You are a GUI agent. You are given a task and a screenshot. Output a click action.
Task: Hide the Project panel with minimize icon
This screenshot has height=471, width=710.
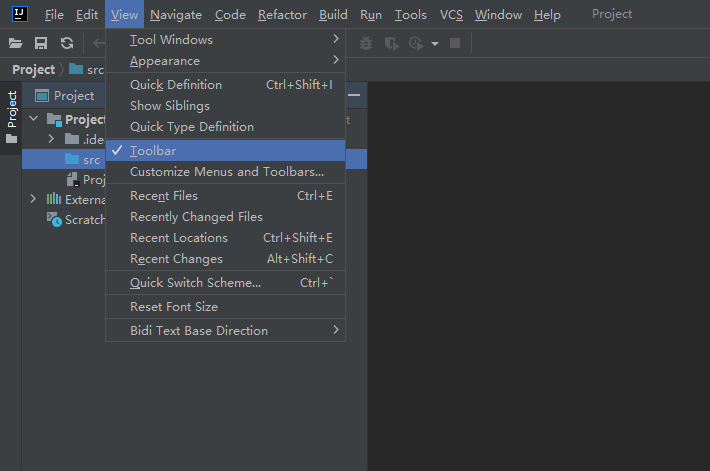[354, 96]
